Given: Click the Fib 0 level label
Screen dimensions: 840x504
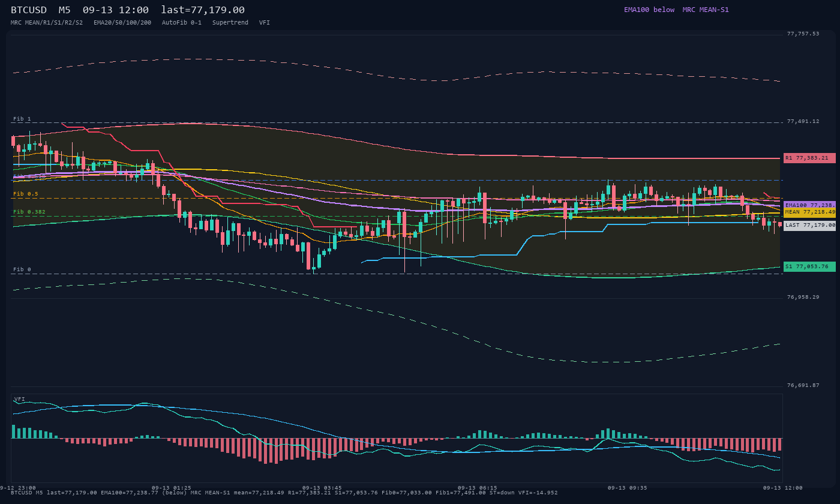Looking at the screenshot, I should (x=22, y=269).
